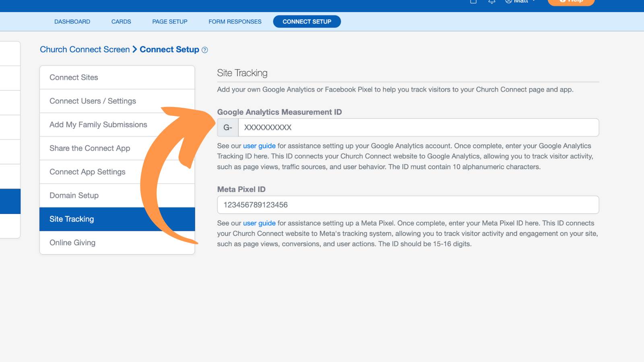Click the orange Help button
The height and width of the screenshot is (362, 644).
pyautogui.click(x=571, y=2)
